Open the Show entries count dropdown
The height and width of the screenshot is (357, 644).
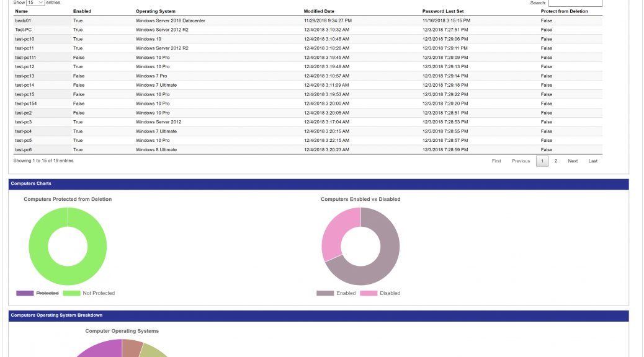coord(35,2)
